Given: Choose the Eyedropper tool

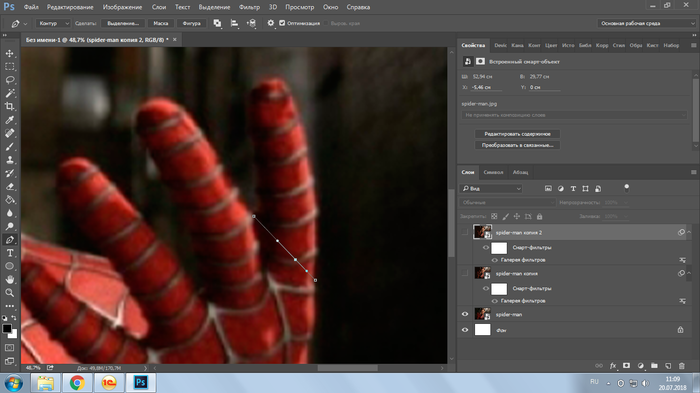Looking at the screenshot, I should (9, 120).
